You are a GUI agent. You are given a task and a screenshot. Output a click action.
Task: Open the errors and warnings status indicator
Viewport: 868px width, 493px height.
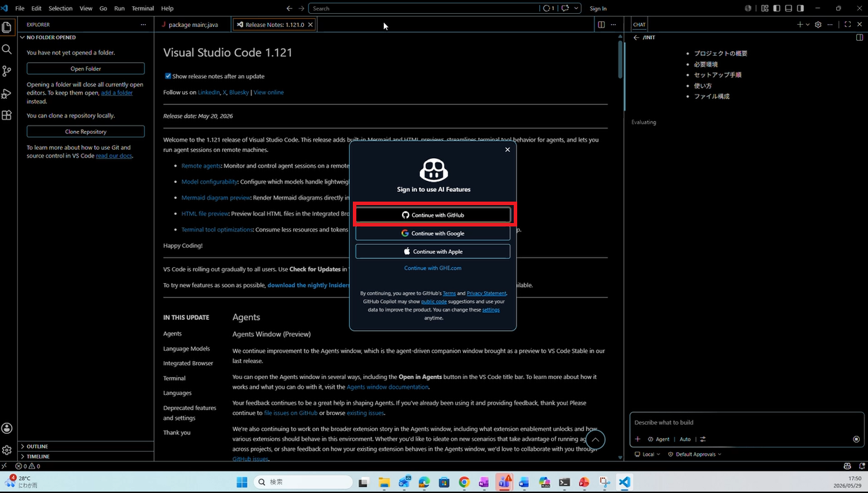coord(28,466)
